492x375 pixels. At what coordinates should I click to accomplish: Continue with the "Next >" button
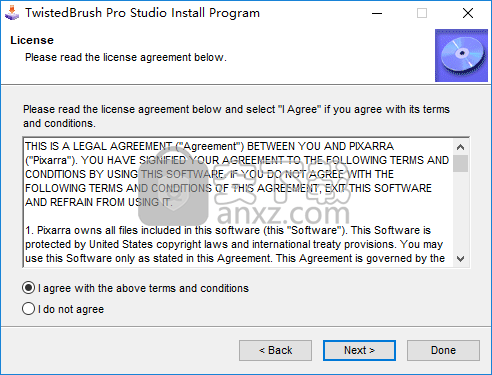[359, 350]
